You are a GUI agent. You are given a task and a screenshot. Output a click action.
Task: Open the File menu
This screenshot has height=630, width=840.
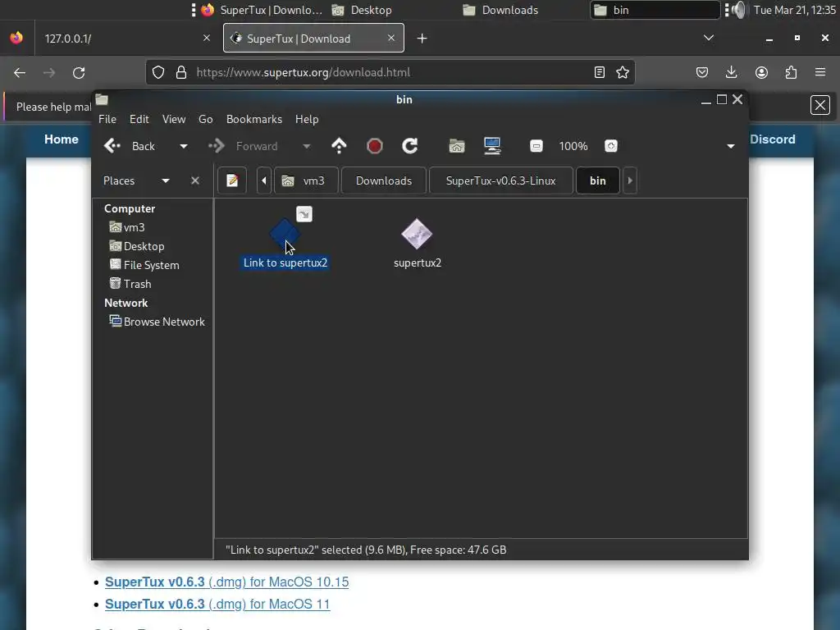(107, 119)
